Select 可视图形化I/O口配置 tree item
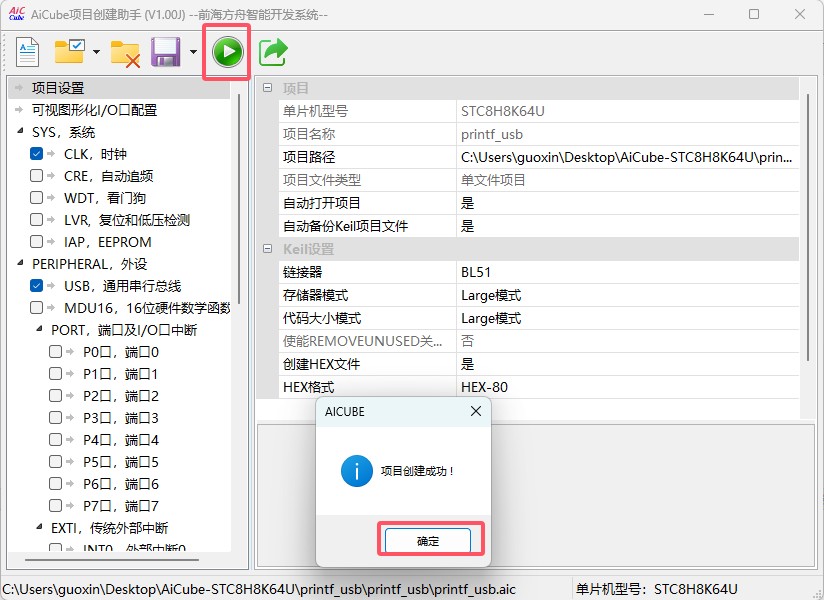This screenshot has width=824, height=600. [x=95, y=110]
